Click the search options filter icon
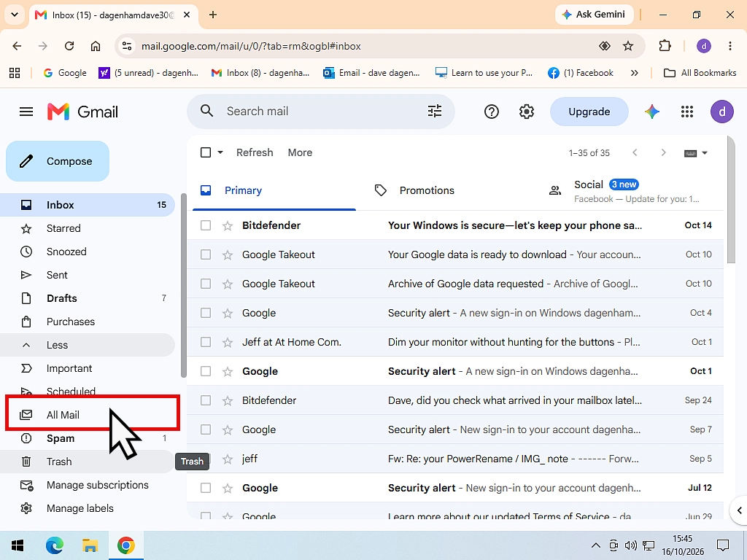Screen dimensions: 747x560 coord(435,112)
